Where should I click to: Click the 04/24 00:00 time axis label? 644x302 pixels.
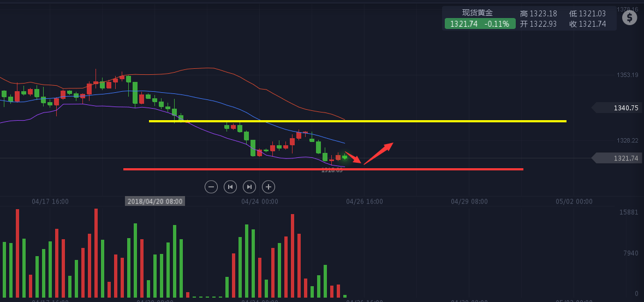click(260, 202)
